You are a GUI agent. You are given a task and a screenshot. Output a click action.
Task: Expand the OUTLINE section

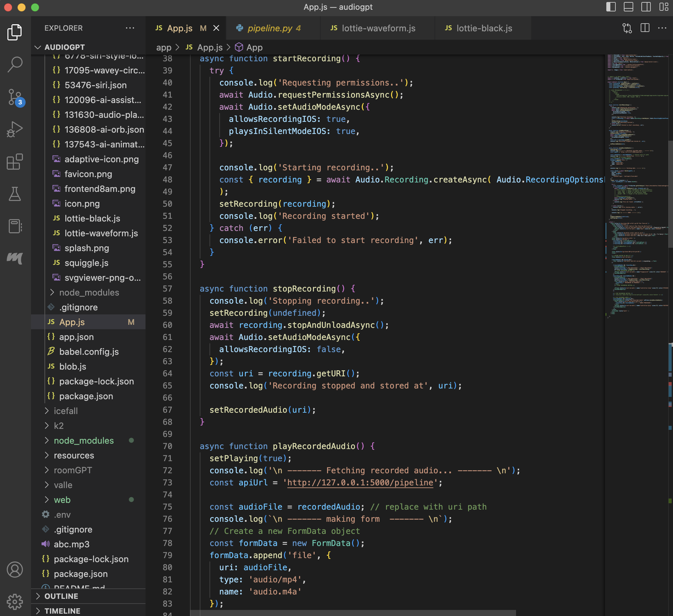click(61, 596)
